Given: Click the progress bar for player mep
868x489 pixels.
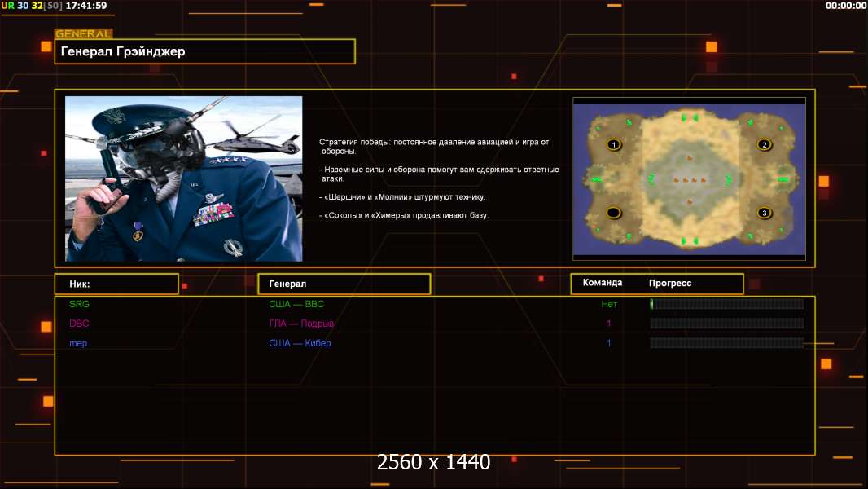Looking at the screenshot, I should (x=726, y=343).
